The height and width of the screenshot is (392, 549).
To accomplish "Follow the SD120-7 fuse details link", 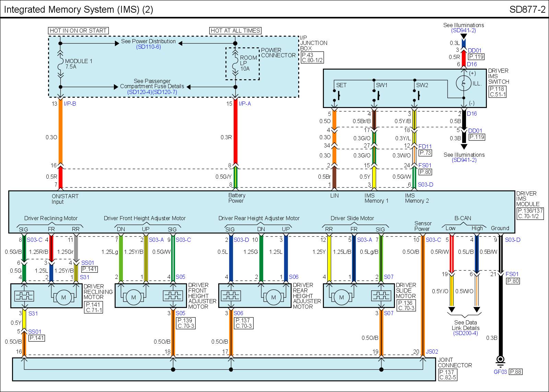I will pyautogui.click(x=165, y=92).
